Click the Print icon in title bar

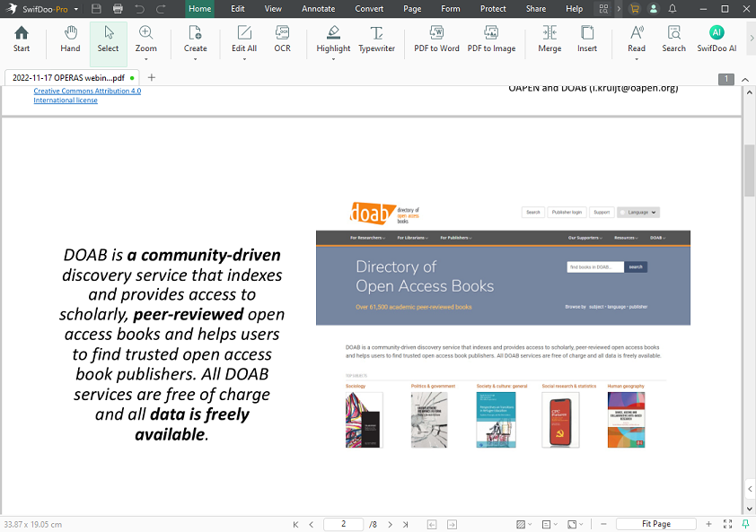coord(118,9)
